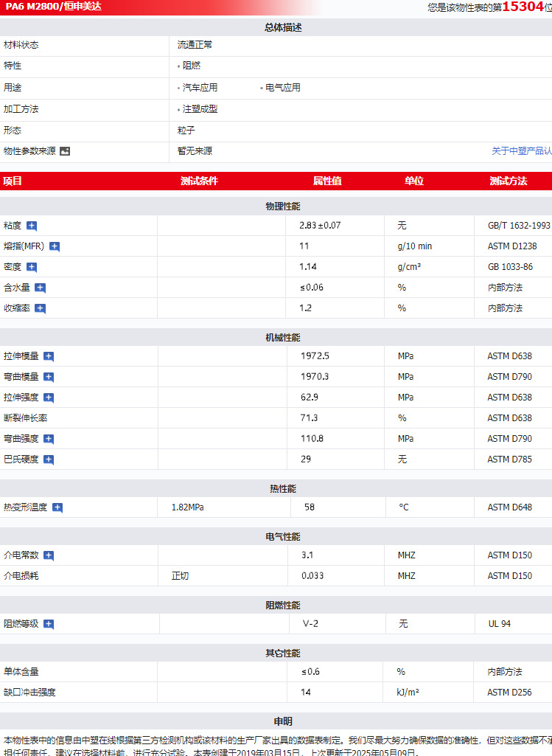552x756 pixels.
Task: Open the plus icon next to 拉伸强度
Action: pos(49,398)
